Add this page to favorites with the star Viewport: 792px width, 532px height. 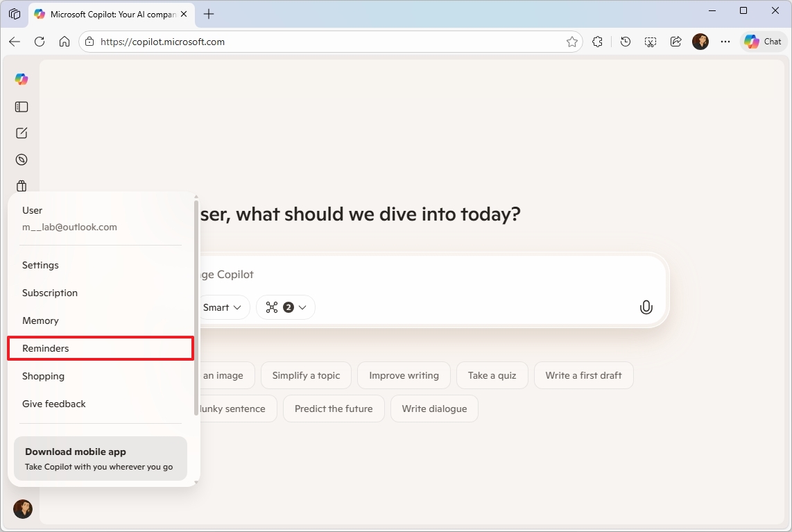572,42
